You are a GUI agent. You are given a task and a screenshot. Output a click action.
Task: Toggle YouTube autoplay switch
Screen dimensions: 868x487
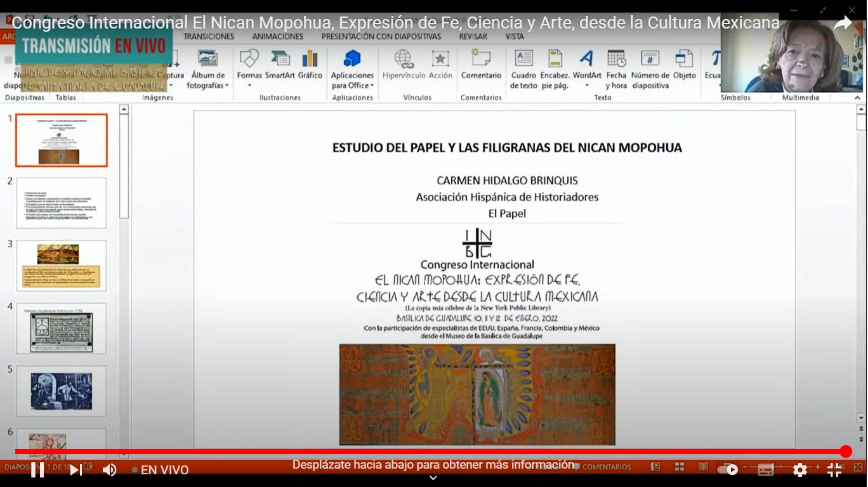[728, 470]
